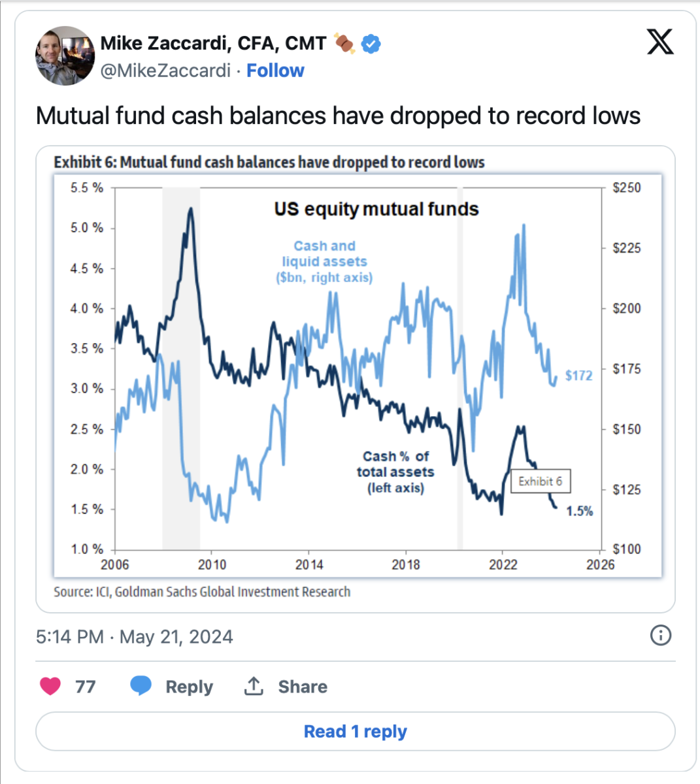Click the 77 likes count
Screen dimensions: 700x784
pyautogui.click(x=85, y=687)
